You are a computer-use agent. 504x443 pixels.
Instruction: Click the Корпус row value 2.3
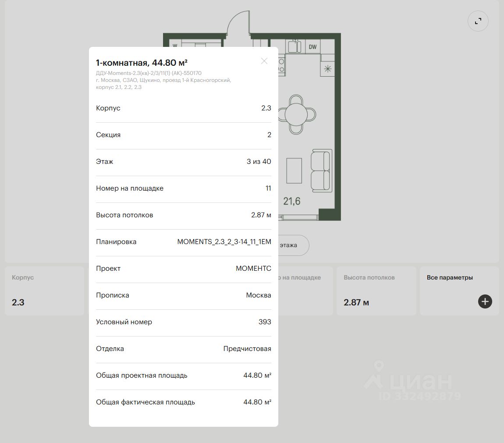coord(266,108)
